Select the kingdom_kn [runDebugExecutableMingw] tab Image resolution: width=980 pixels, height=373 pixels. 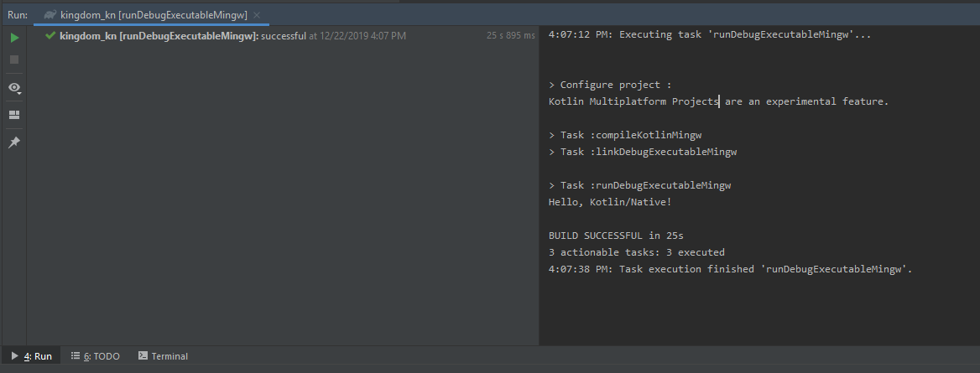152,14
